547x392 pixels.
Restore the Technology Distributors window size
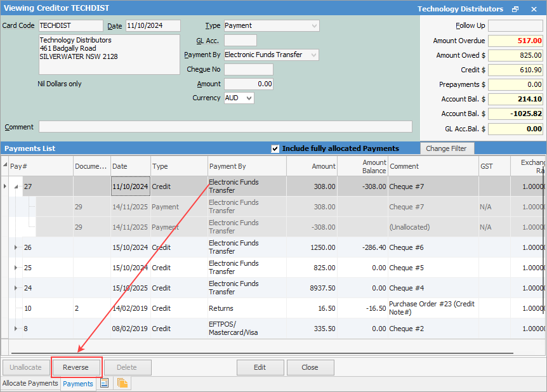pos(515,9)
